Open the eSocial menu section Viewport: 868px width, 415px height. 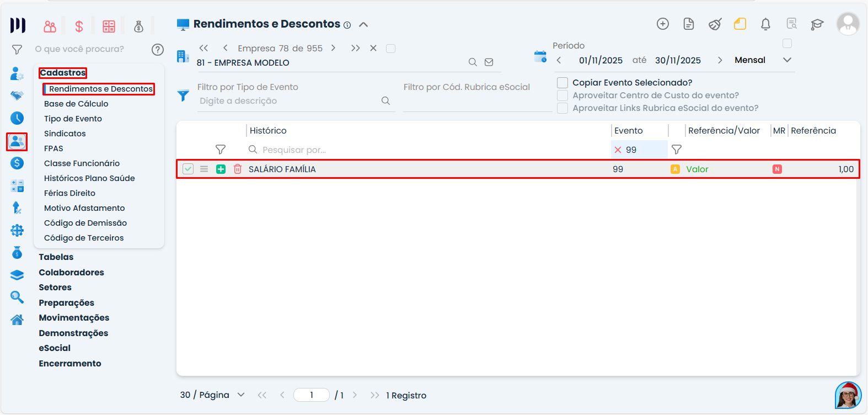pyautogui.click(x=55, y=348)
